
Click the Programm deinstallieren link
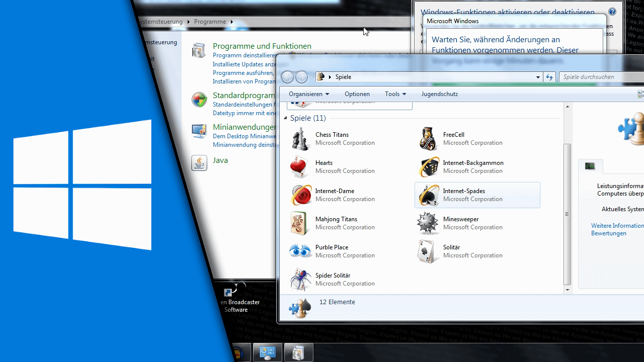(245, 55)
